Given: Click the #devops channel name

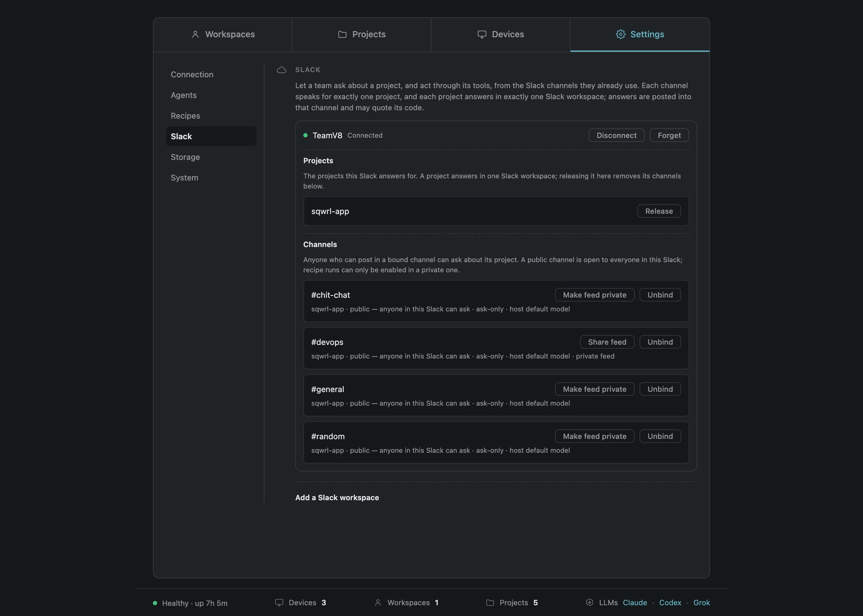Looking at the screenshot, I should [x=327, y=342].
